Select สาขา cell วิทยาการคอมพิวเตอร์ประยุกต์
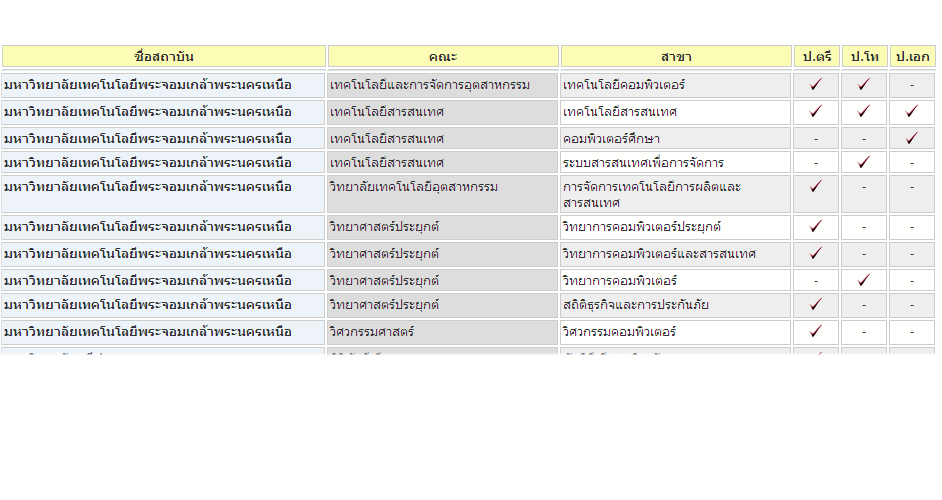 [x=676, y=227]
